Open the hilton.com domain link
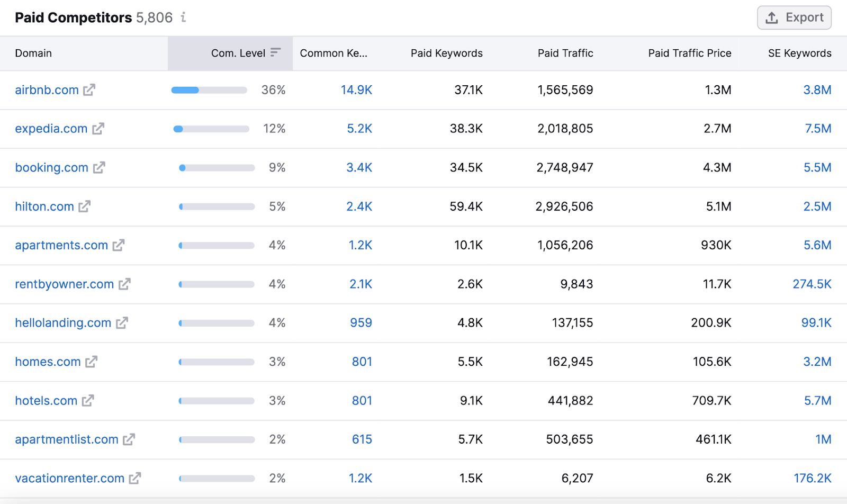This screenshot has width=847, height=504. click(x=44, y=206)
